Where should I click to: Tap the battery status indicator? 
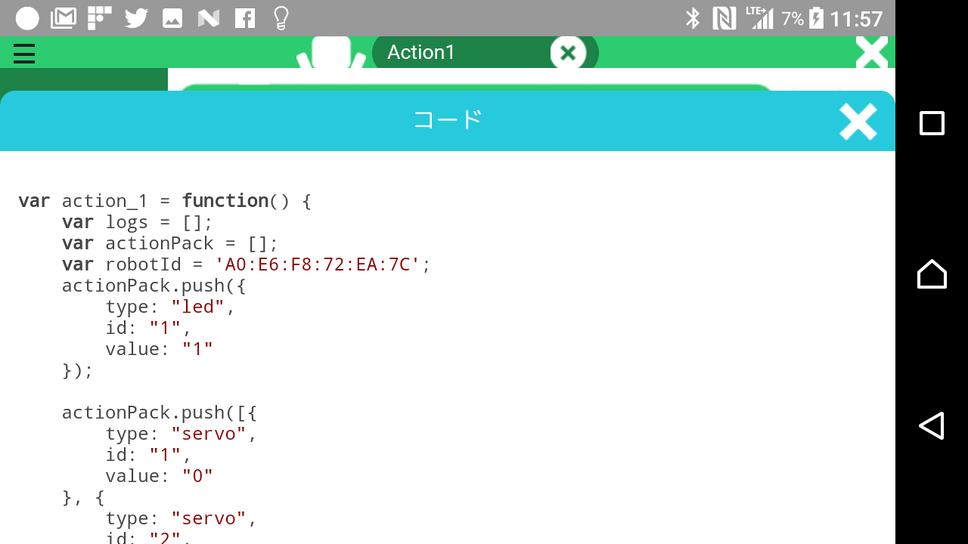pos(816,18)
